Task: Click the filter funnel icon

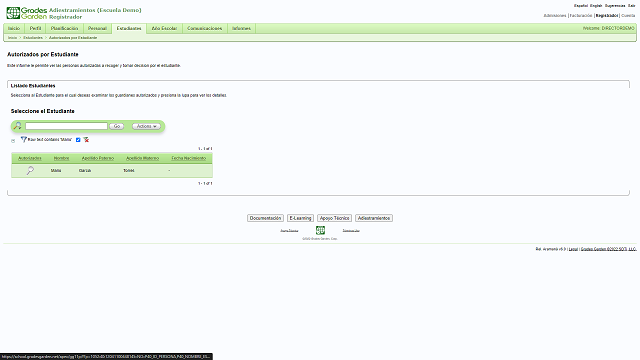Action: 24,140
